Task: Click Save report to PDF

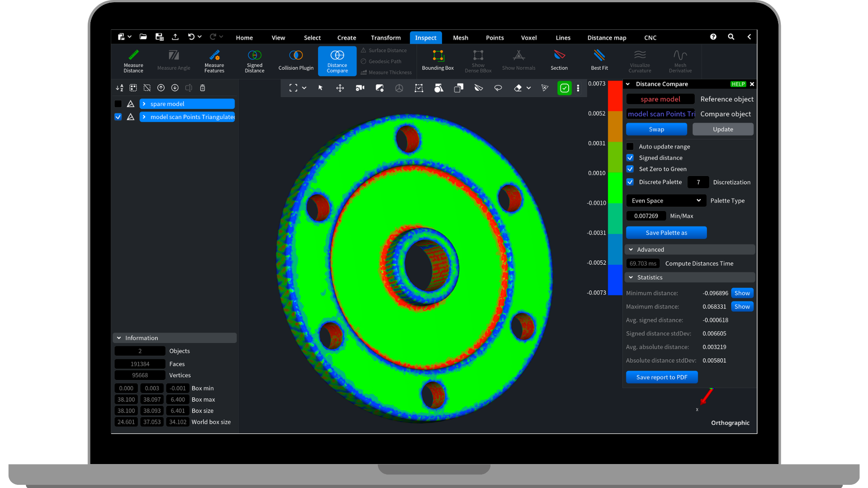Action: coord(661,377)
